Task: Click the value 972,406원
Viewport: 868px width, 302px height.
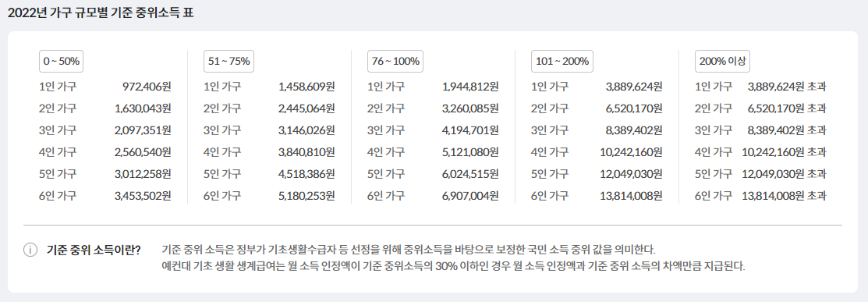Action: (x=147, y=87)
